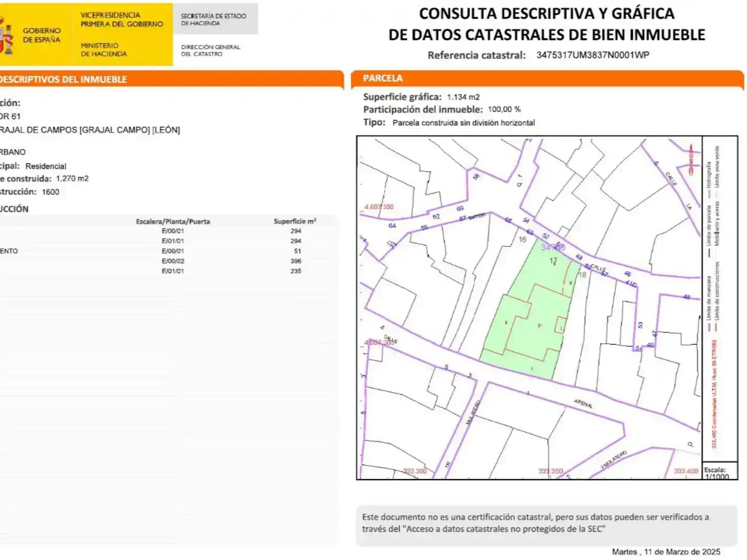This screenshot has height=560, width=747.
Task: Select the 'E/00/02' table cell
Action: 173,261
